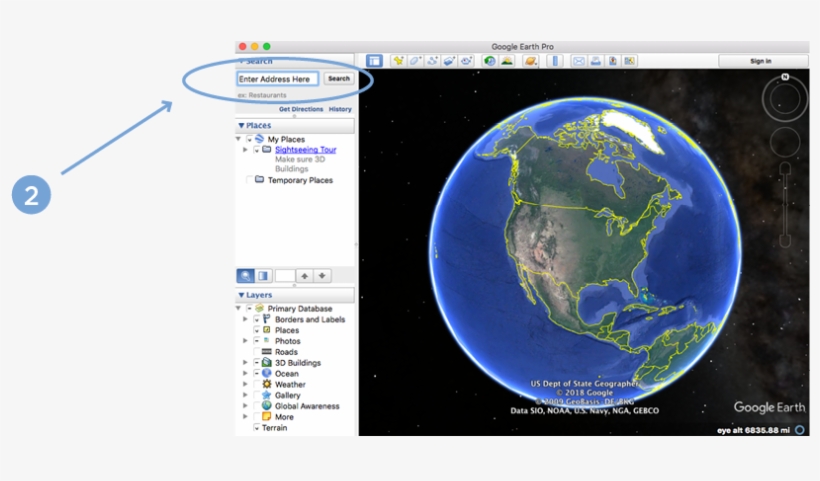Click the magnifier search button in Places panel

[245, 276]
